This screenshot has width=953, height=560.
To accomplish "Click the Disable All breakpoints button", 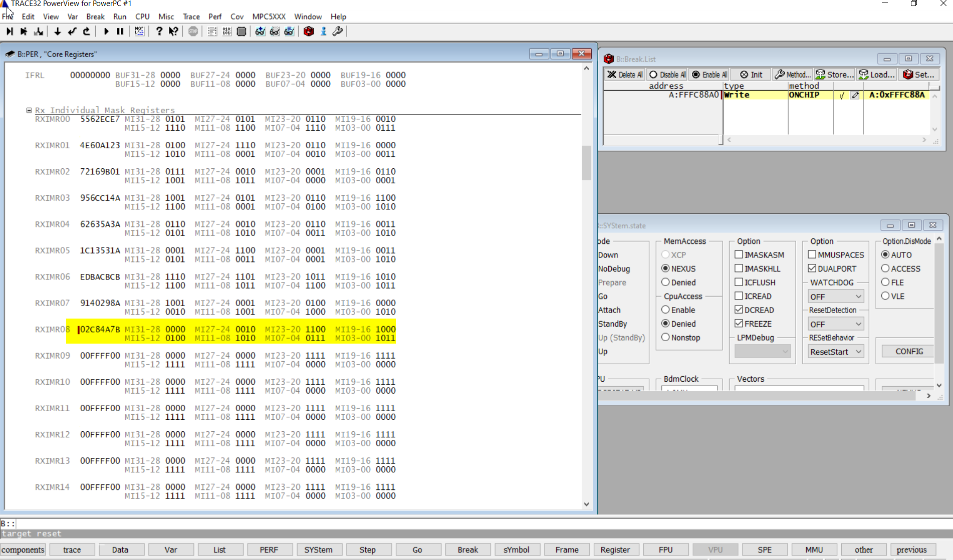I will [x=667, y=74].
